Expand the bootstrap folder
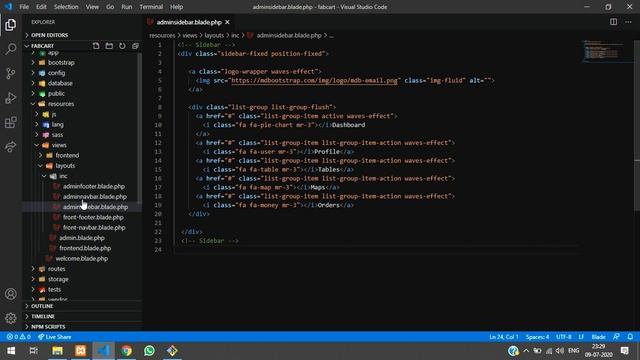640x360 pixels. (82, 62)
